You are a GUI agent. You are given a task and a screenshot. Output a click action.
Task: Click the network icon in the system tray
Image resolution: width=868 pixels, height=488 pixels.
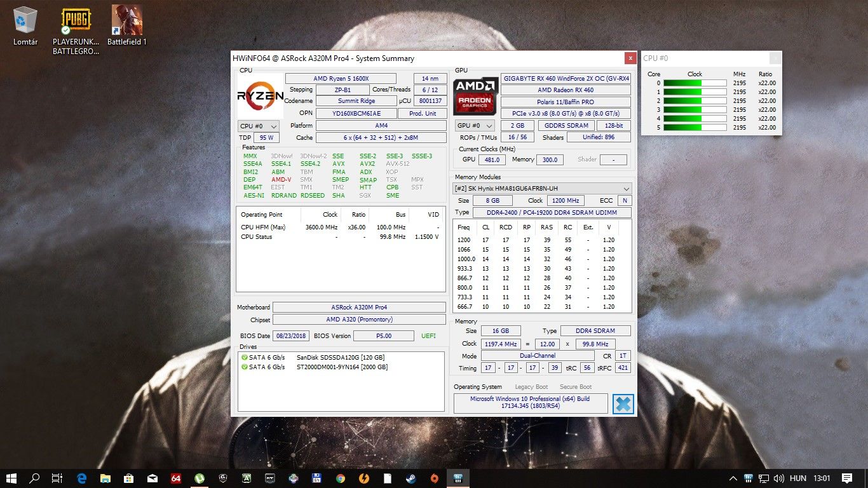click(x=764, y=478)
